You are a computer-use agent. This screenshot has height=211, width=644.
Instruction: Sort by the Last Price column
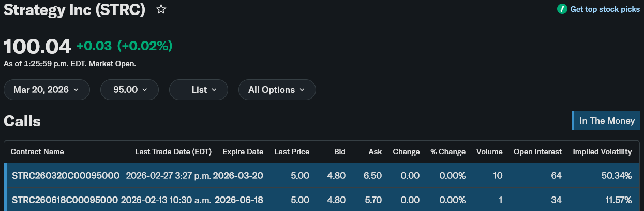coord(292,152)
